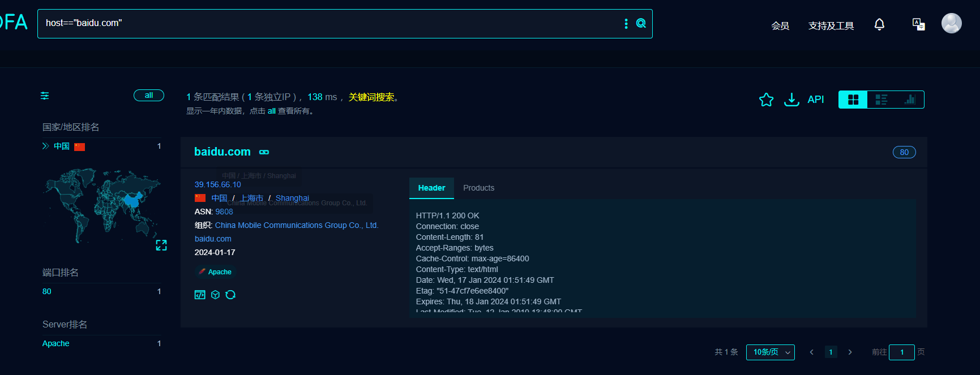Open the 支持及工具 menu
Screen dimensions: 980x375
(x=831, y=25)
